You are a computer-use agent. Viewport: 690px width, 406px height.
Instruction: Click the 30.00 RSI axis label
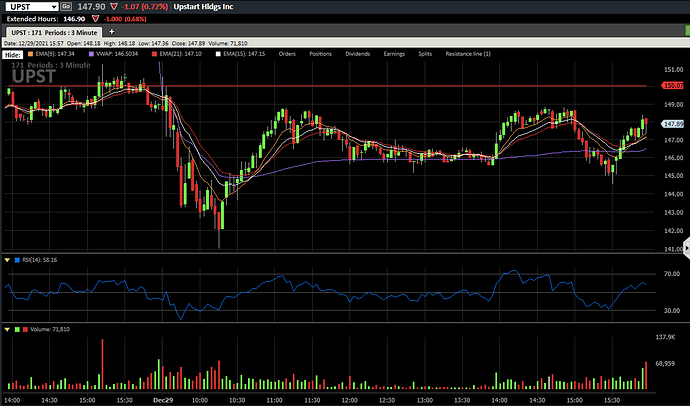click(x=672, y=311)
